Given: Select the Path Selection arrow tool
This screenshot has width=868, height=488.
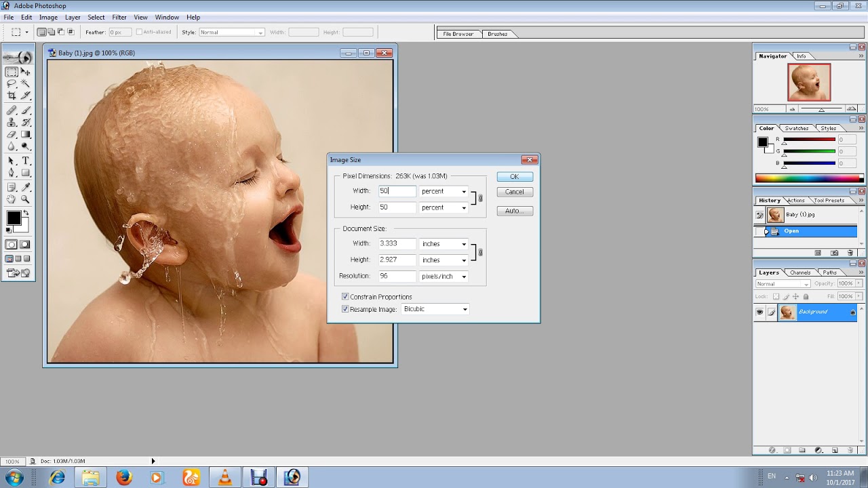Looking at the screenshot, I should pyautogui.click(x=12, y=161).
